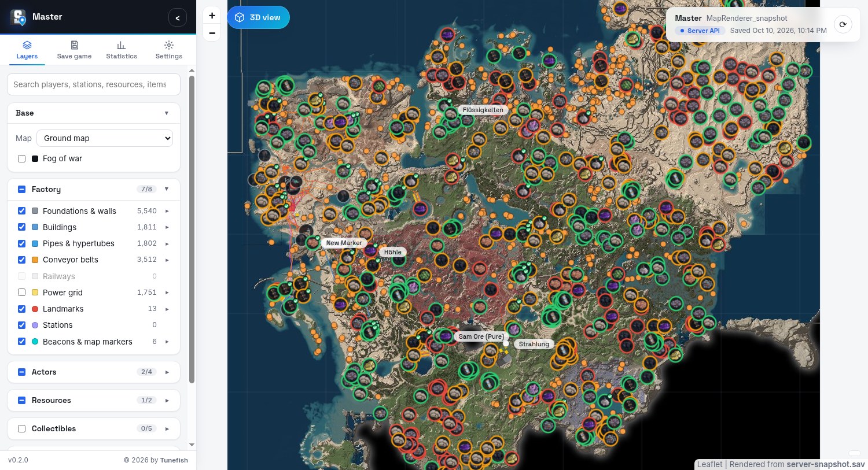Expand the Collectibles section
Viewport: 868px width, 470px height.
[x=167, y=428]
